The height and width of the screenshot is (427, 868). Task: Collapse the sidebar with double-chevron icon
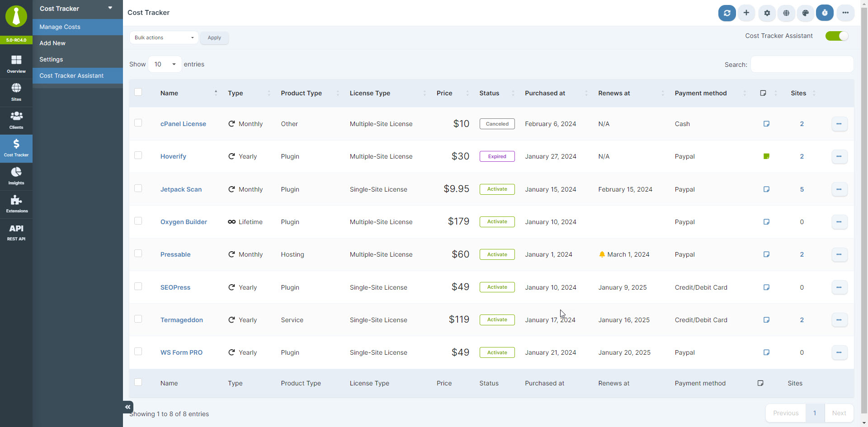coord(128,407)
